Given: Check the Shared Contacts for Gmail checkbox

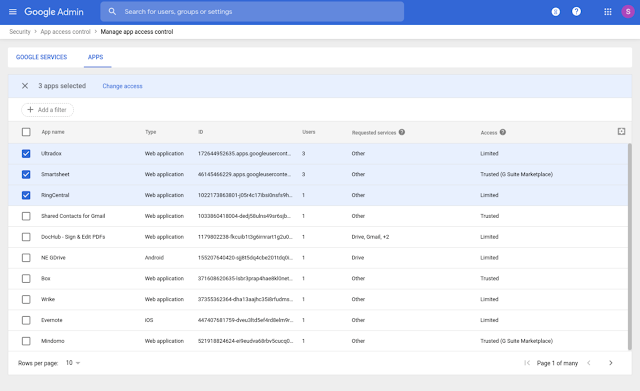Looking at the screenshot, I should [x=26, y=216].
